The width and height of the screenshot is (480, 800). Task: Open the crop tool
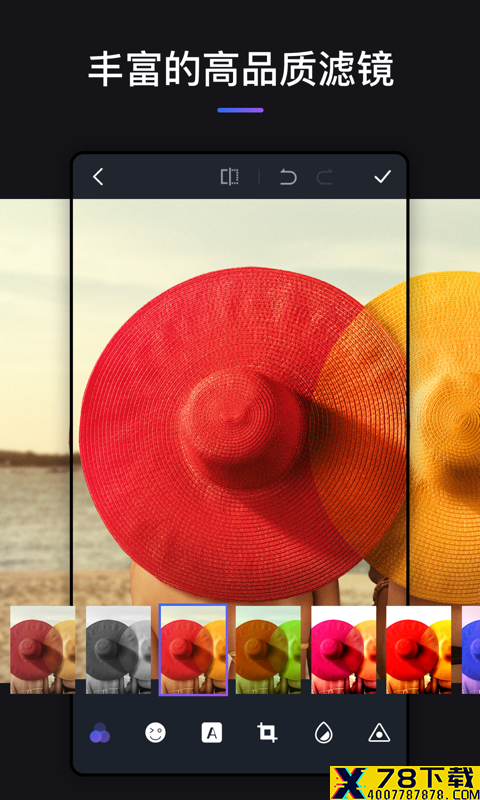267,733
